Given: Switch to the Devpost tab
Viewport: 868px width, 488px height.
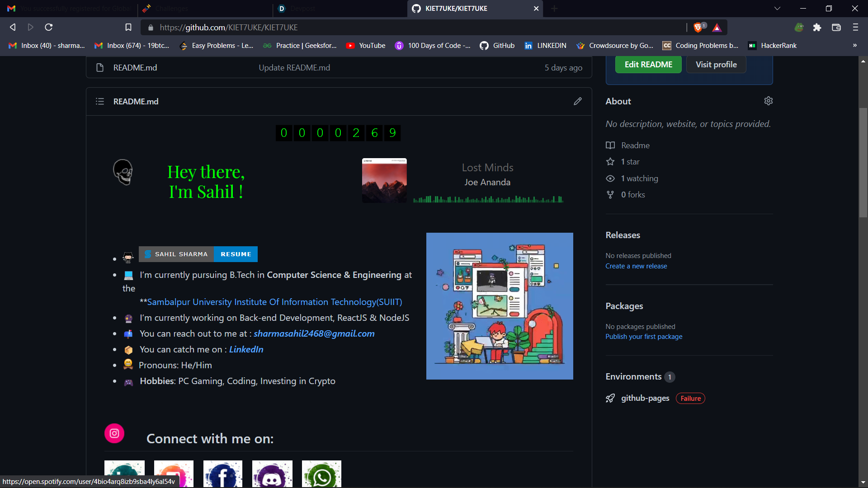Looking at the screenshot, I should coord(303,9).
